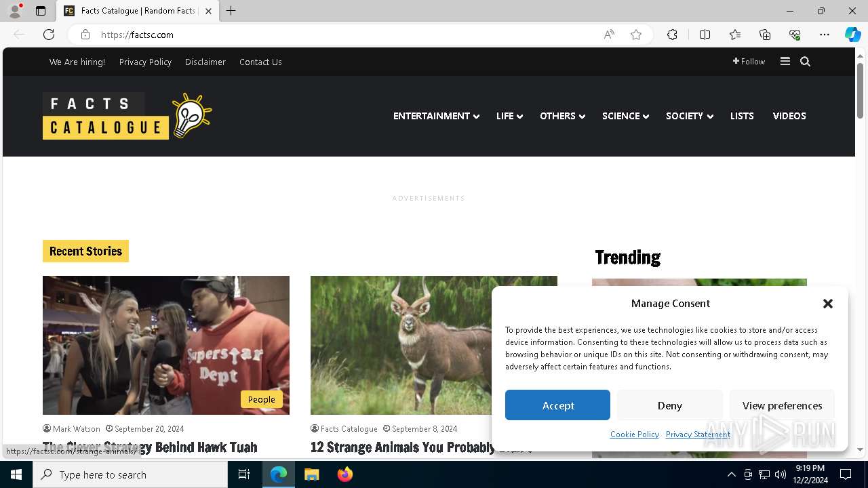Viewport: 868px width, 488px height.
Task: Open the LISTS menu item
Action: (x=742, y=116)
